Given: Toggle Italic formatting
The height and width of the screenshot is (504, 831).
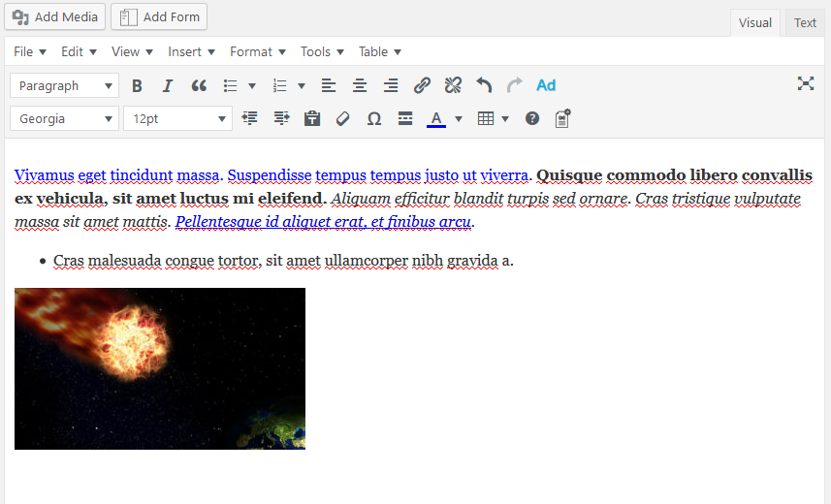Looking at the screenshot, I should coord(168,85).
